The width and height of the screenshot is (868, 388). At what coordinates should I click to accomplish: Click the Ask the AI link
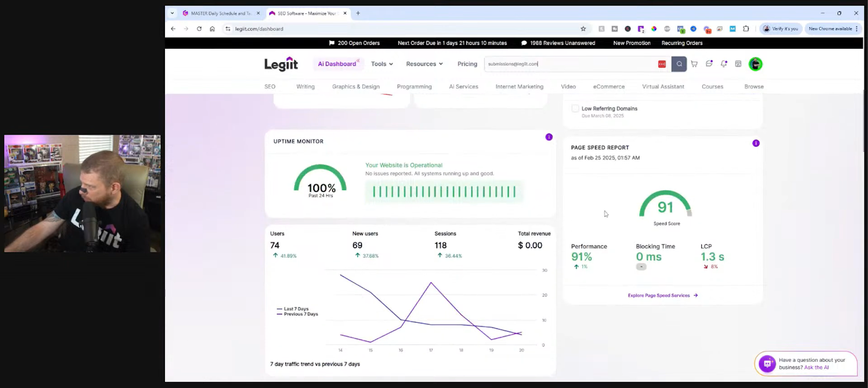[x=816, y=367]
